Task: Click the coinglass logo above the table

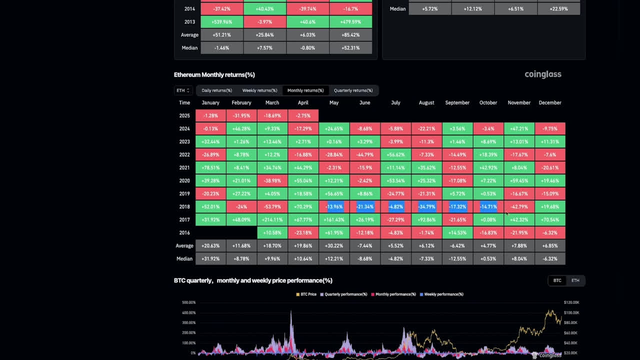Action: point(543,74)
